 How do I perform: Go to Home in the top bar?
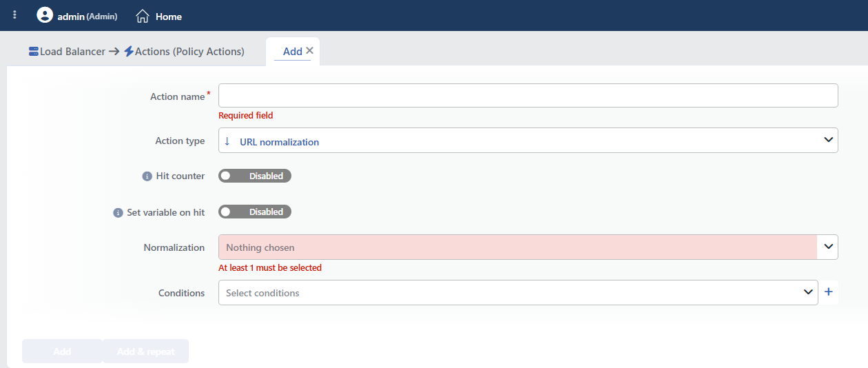(159, 16)
